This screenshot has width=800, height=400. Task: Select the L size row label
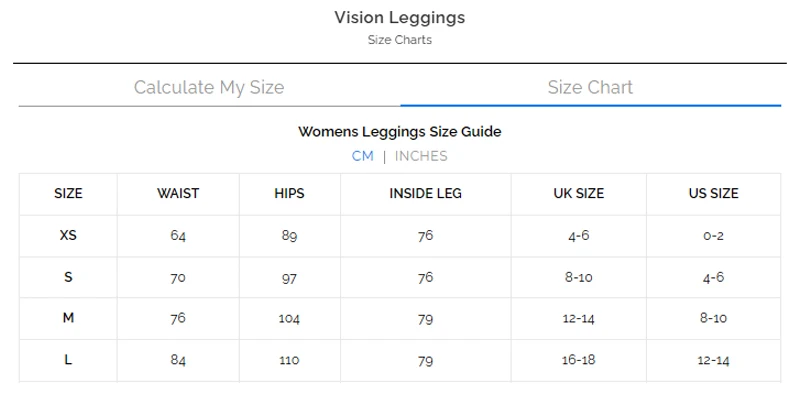point(68,360)
